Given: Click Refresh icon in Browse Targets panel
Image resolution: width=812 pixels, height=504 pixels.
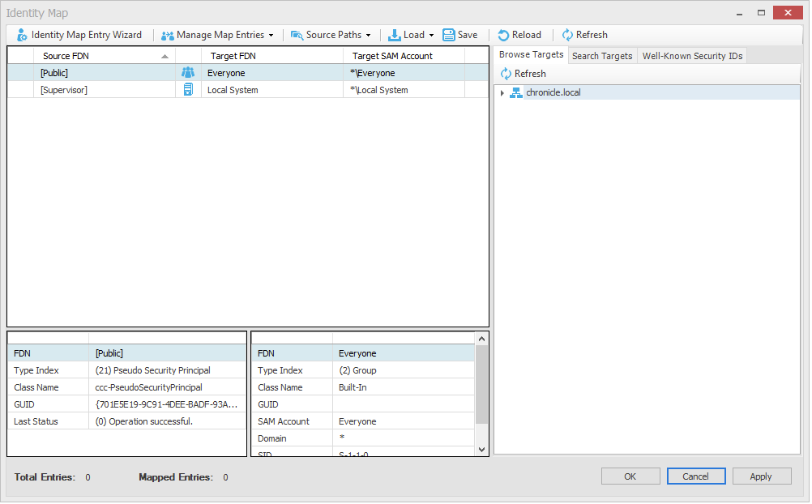Looking at the screenshot, I should click(x=506, y=74).
